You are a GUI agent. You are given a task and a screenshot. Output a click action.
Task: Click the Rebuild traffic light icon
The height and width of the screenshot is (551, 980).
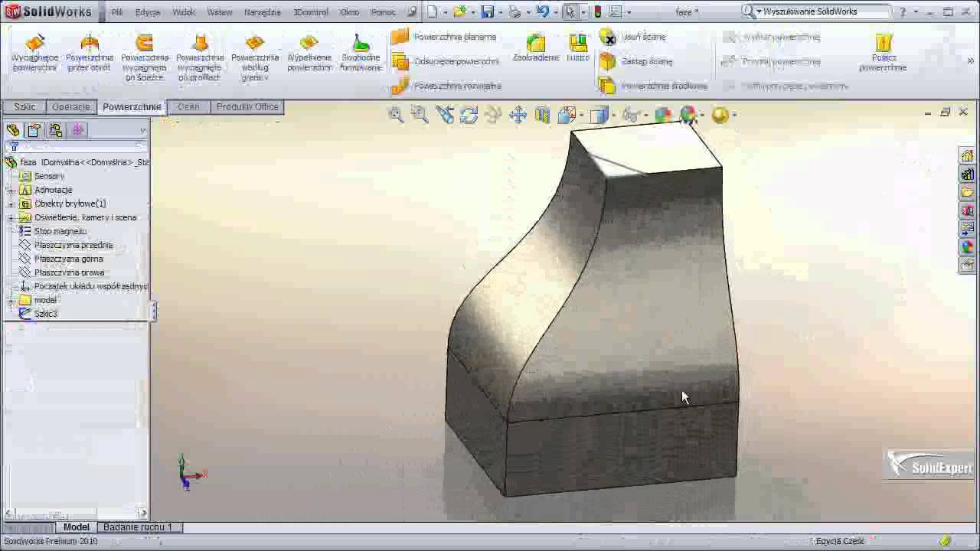(x=597, y=11)
